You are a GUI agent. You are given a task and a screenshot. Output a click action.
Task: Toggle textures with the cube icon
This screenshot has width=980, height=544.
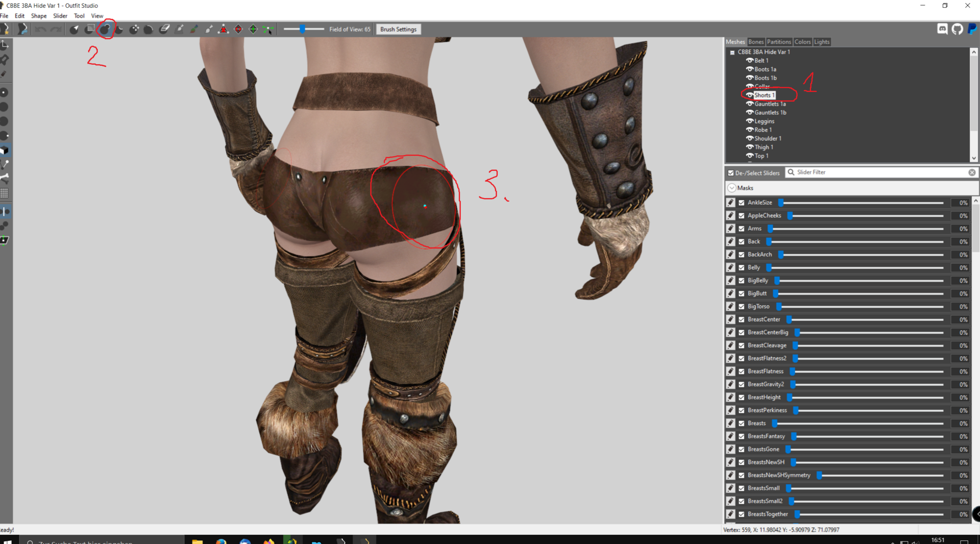coord(5,151)
